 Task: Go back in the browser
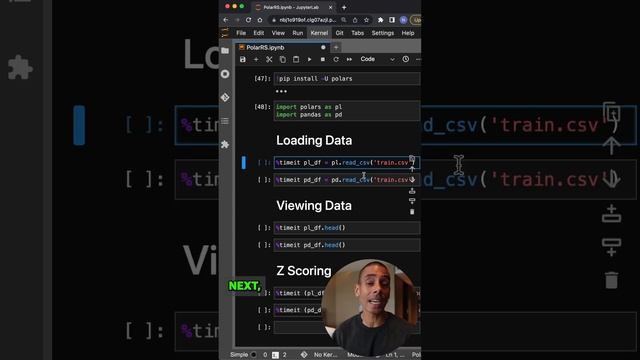pyautogui.click(x=226, y=20)
